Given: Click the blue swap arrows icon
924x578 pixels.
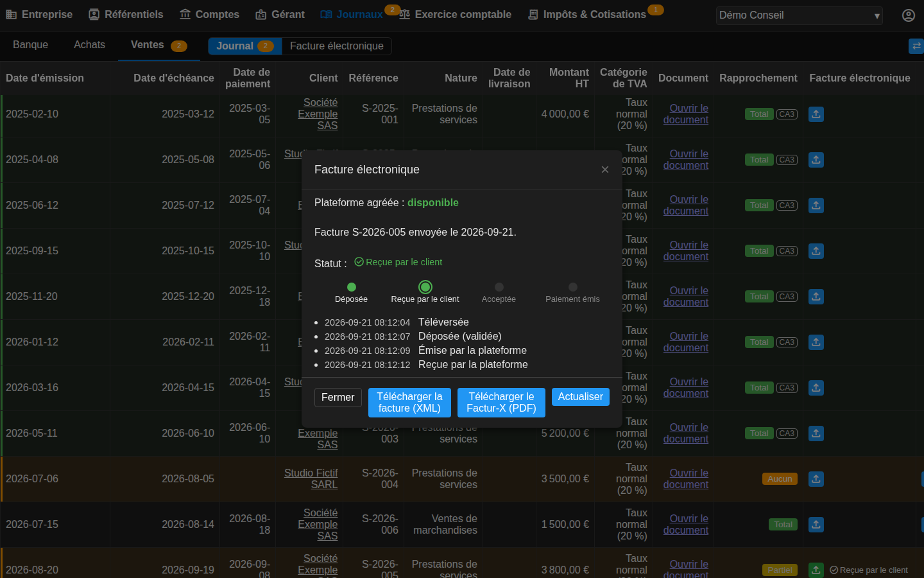Looking at the screenshot, I should 916,46.
